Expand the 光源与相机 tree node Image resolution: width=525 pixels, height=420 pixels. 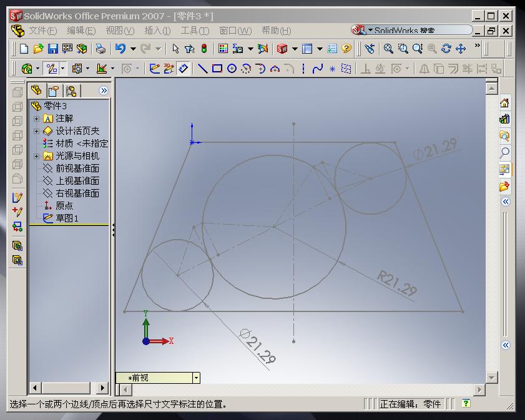coord(36,156)
